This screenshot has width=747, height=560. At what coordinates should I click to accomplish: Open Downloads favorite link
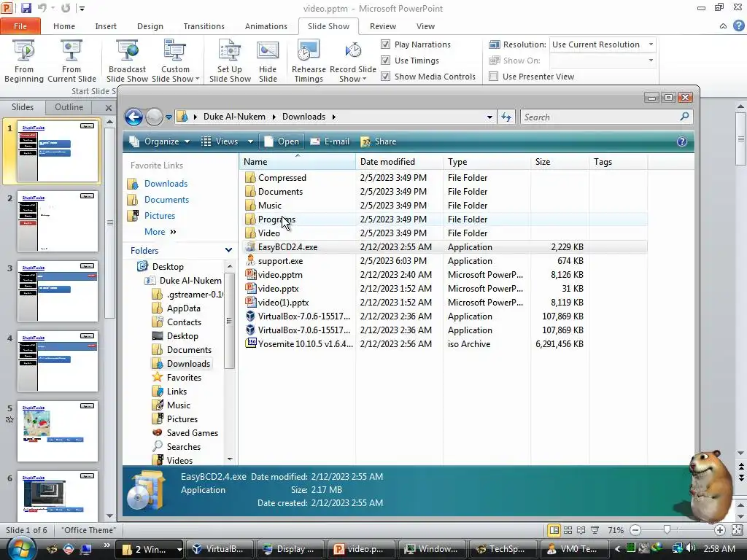[x=166, y=184]
